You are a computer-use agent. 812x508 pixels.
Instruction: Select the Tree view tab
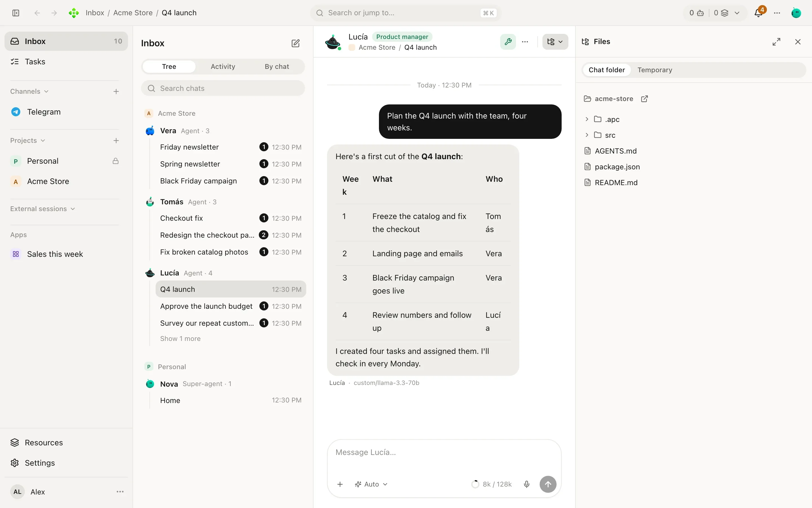click(169, 67)
